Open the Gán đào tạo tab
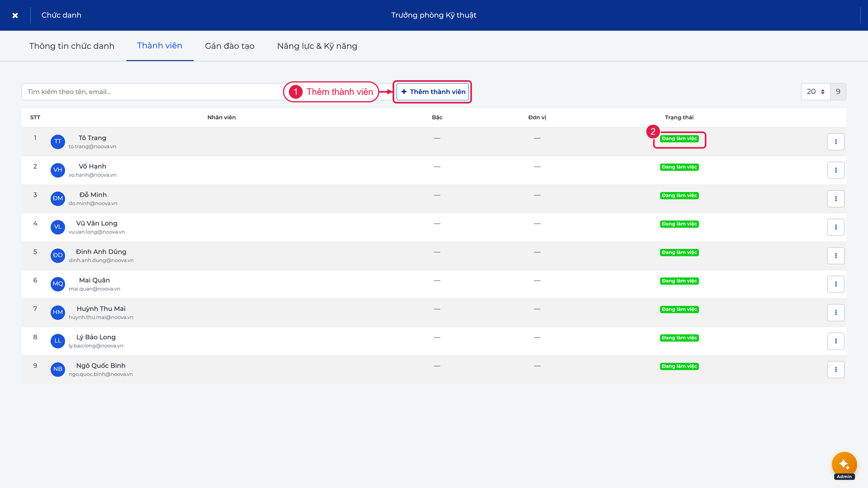 tap(229, 46)
